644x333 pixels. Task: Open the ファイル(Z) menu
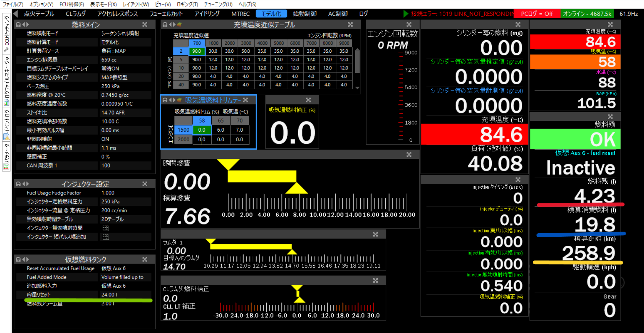[x=13, y=4]
